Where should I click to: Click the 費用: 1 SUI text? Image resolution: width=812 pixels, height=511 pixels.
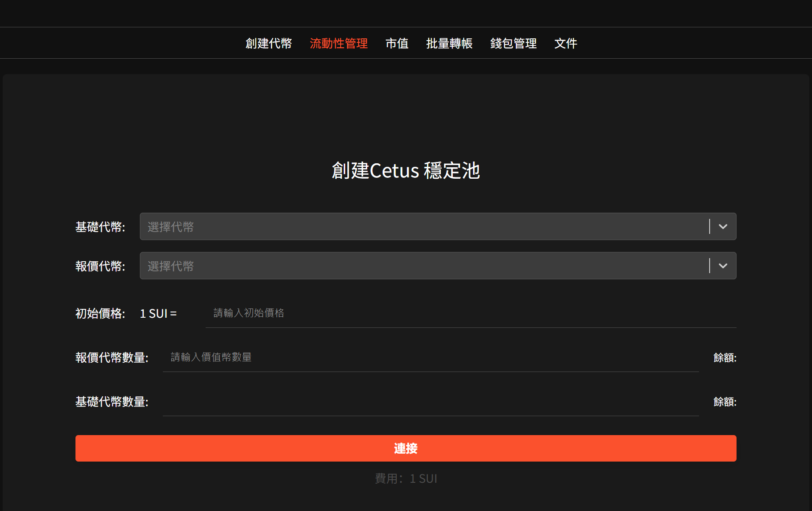(406, 478)
